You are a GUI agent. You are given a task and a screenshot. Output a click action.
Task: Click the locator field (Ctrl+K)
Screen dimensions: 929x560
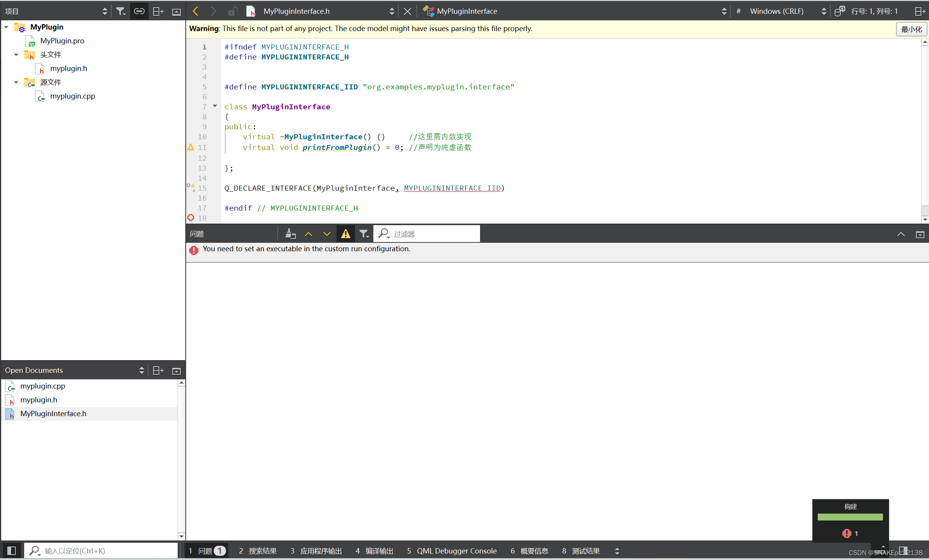point(101,551)
